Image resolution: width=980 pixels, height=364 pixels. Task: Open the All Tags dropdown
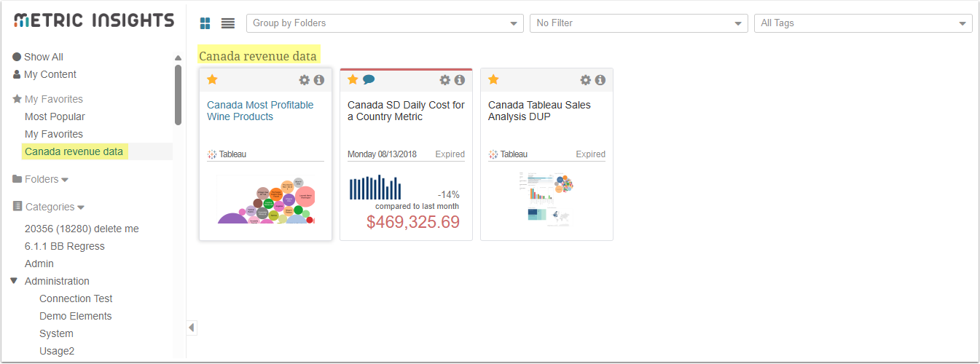point(863,23)
